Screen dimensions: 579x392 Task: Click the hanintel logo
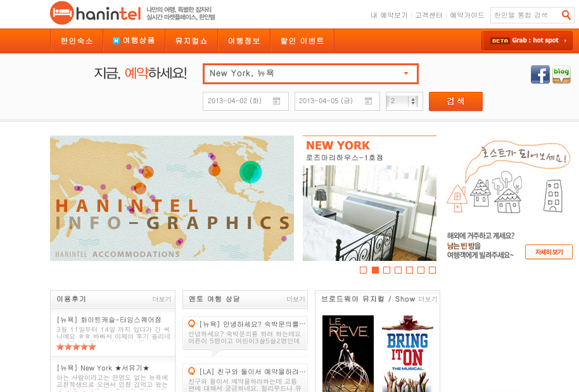click(x=95, y=13)
